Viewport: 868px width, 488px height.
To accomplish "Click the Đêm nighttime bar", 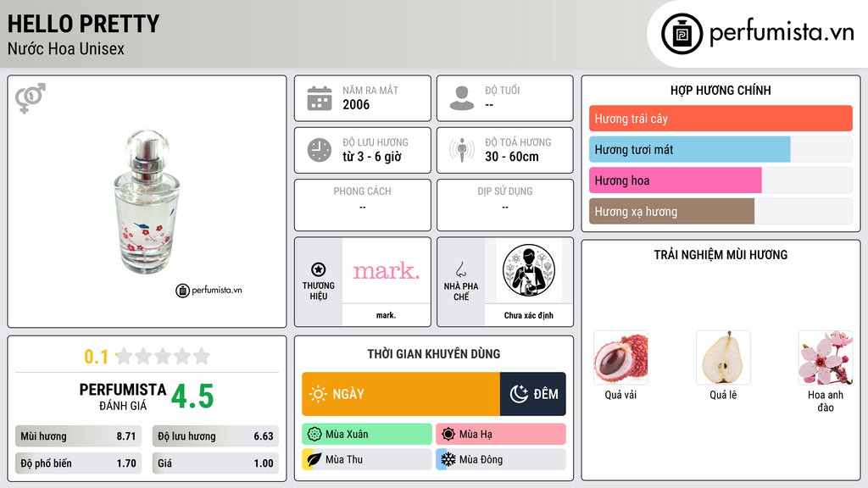I will coord(533,394).
